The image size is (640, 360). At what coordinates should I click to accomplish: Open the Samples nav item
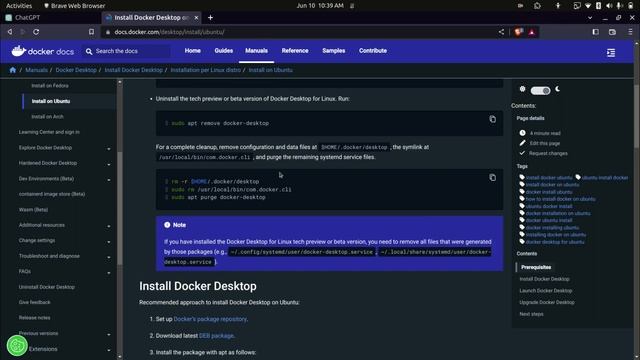333,51
